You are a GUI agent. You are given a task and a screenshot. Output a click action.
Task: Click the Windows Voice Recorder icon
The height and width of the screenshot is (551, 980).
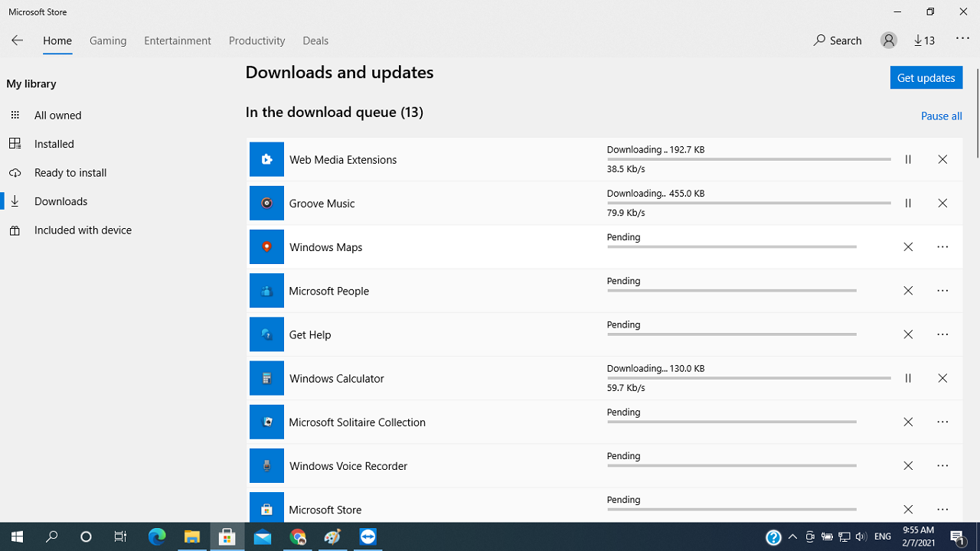click(x=266, y=465)
